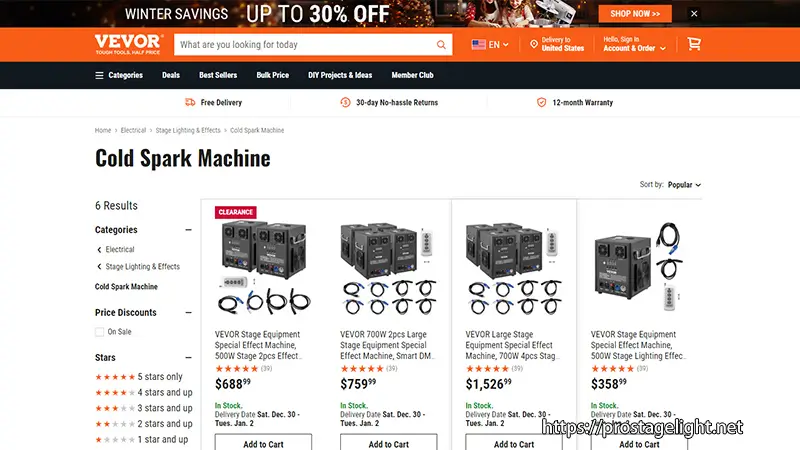Click the Free Delivery truck icon
This screenshot has width=800, height=450.
[x=190, y=103]
